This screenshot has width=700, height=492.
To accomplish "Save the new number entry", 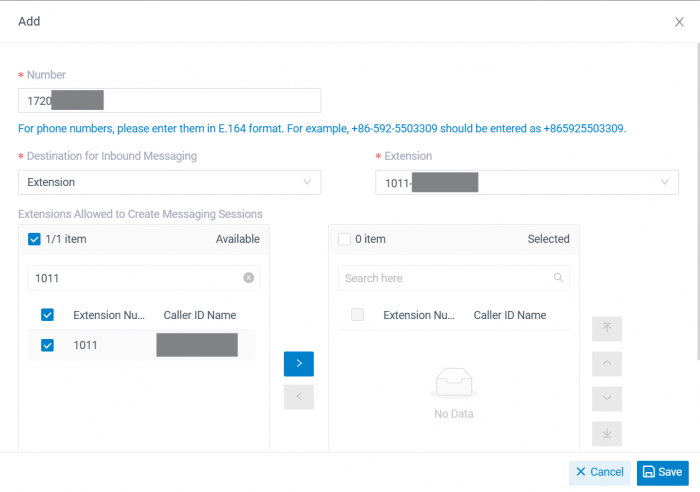I will (x=662, y=472).
